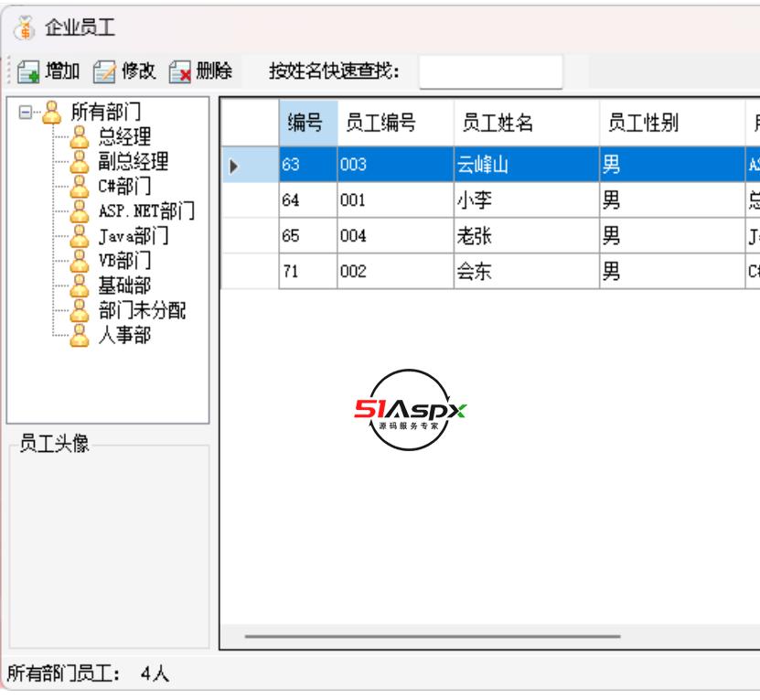Click the gender cell in 会东's row
Viewport: 760px width, 700px height.
(672, 271)
